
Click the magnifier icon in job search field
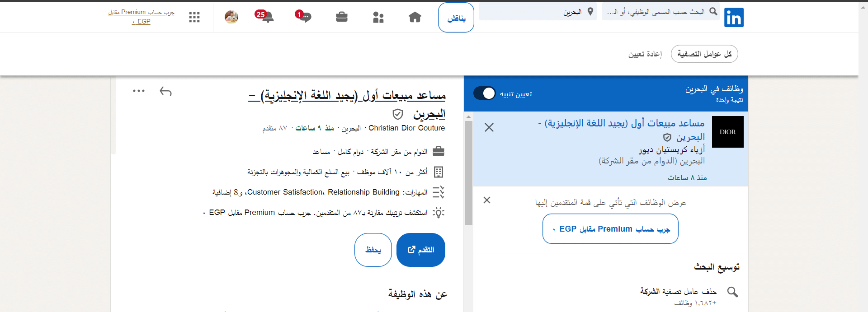(713, 11)
